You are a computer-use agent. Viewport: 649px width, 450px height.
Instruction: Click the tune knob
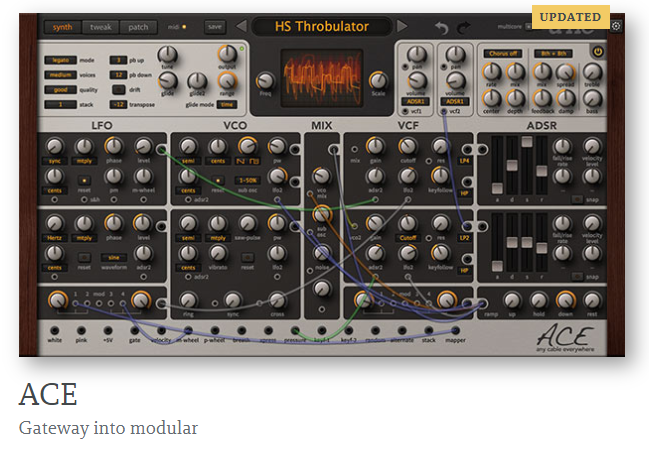coord(167,55)
